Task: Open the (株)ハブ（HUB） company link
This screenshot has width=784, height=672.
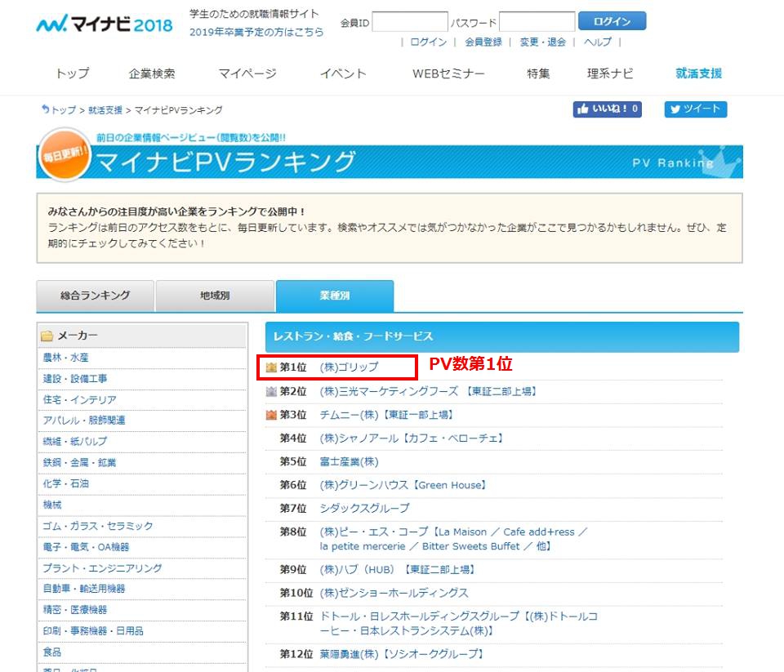Action: (x=397, y=569)
